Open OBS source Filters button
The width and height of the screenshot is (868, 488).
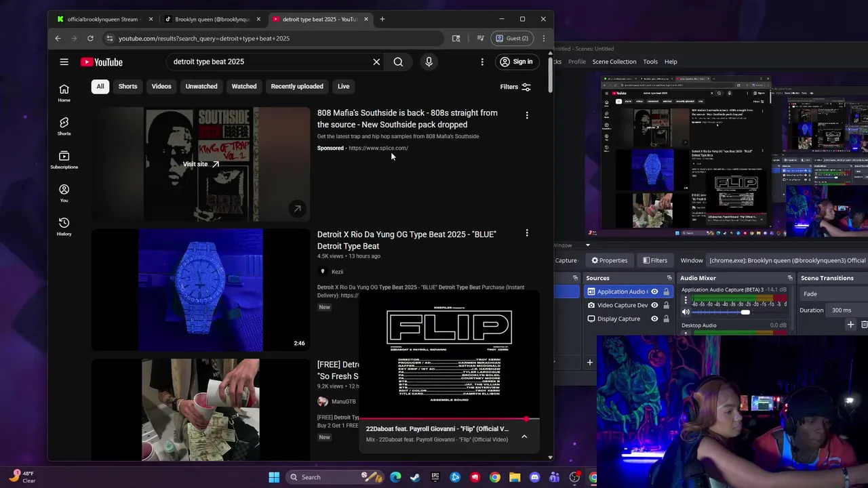pyautogui.click(x=655, y=260)
